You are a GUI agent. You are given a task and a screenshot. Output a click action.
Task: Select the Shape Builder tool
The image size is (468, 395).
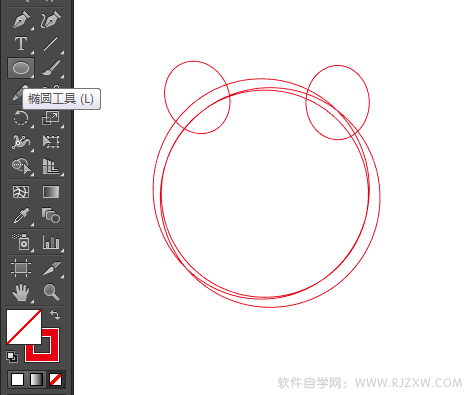click(x=21, y=166)
